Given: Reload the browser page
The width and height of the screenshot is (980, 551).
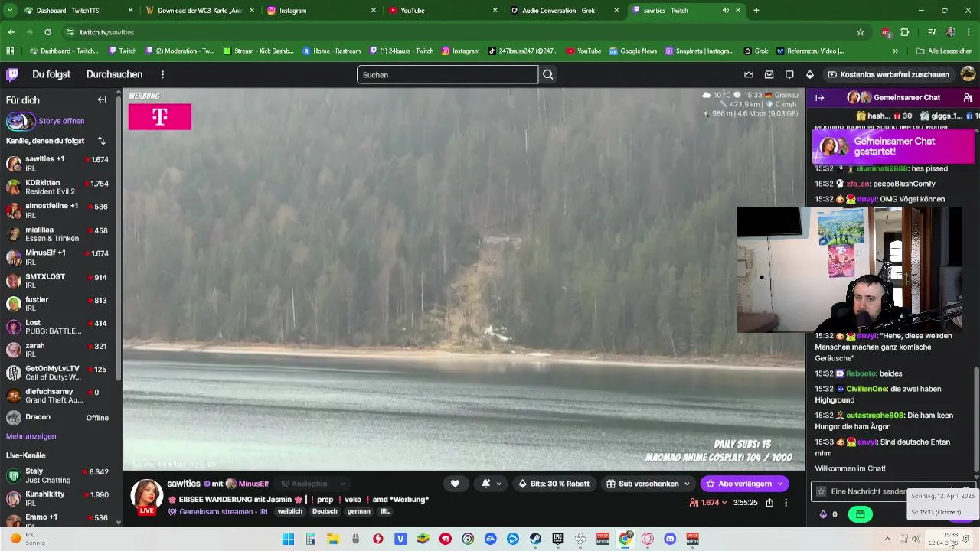Looking at the screenshot, I should click(47, 32).
